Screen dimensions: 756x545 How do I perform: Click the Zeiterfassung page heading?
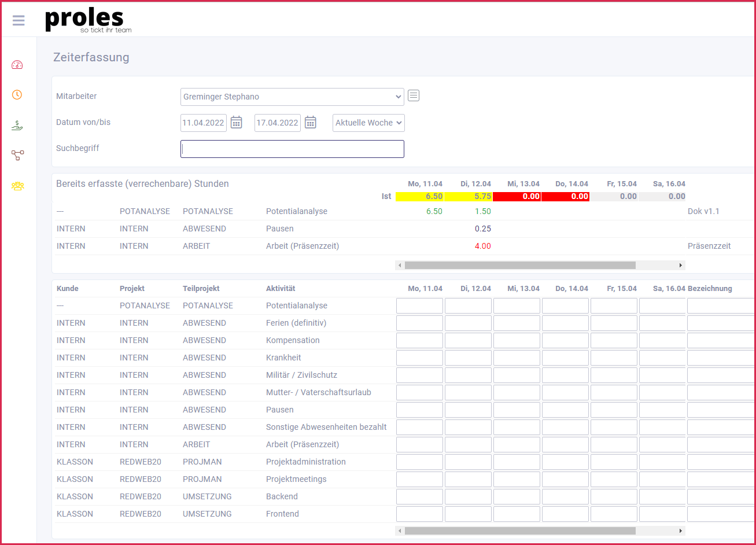pyautogui.click(x=91, y=57)
